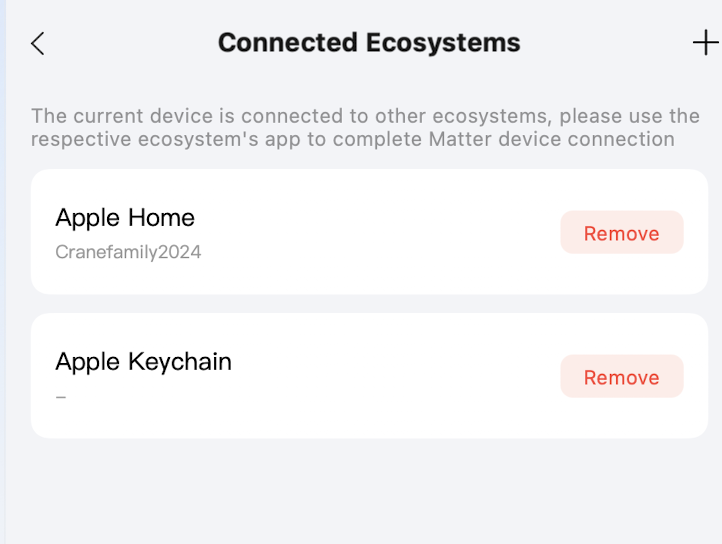Go back using the left chevron
Screen dimensions: 722x544
pos(38,43)
